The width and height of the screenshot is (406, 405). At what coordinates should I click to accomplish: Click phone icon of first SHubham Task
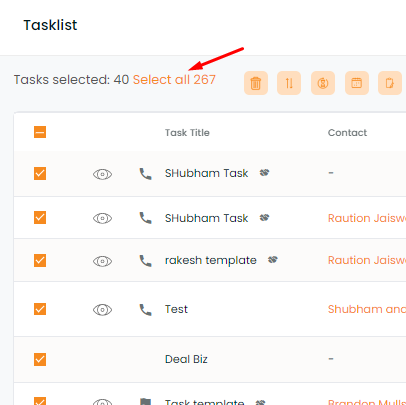145,174
